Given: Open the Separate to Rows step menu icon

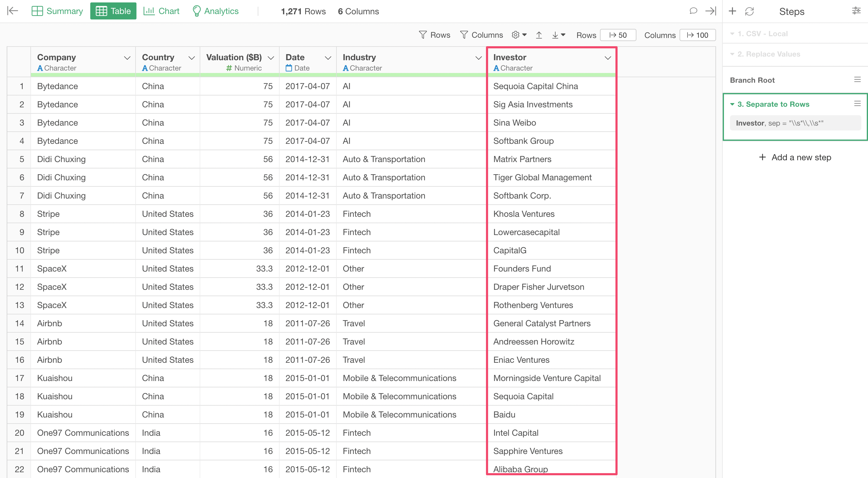Looking at the screenshot, I should coord(857,104).
